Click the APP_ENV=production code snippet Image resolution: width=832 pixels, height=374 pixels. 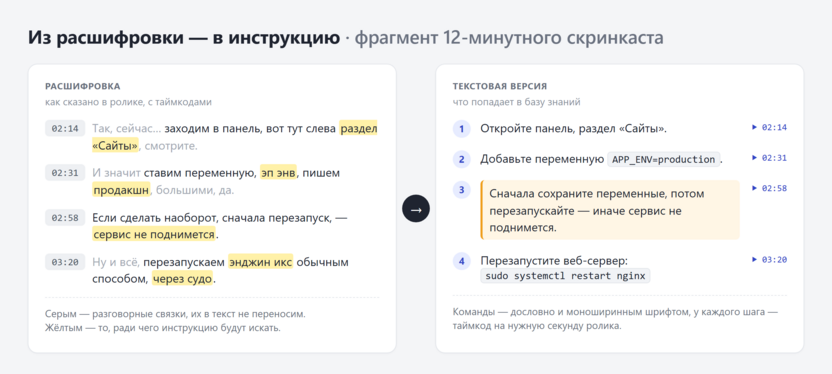click(664, 159)
